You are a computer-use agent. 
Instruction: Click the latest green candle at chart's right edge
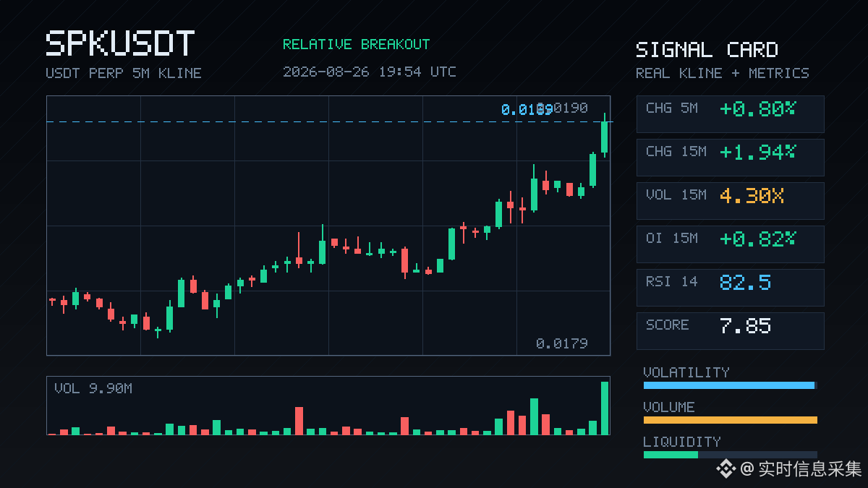pyautogui.click(x=605, y=135)
